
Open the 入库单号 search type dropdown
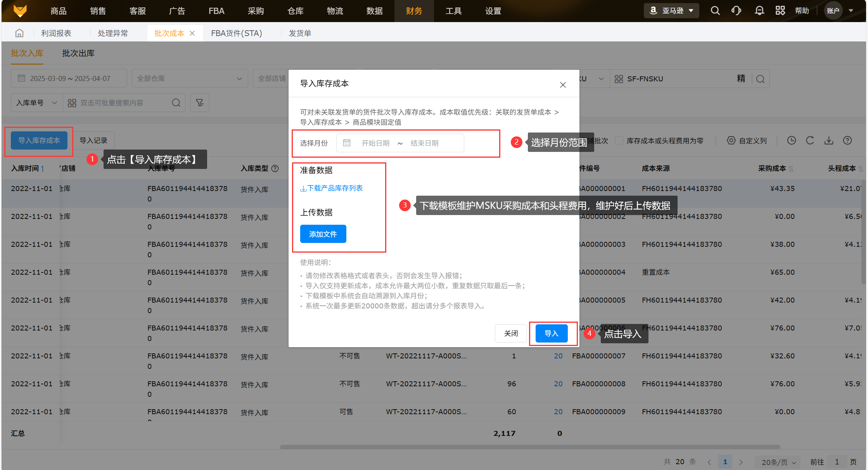(36, 103)
